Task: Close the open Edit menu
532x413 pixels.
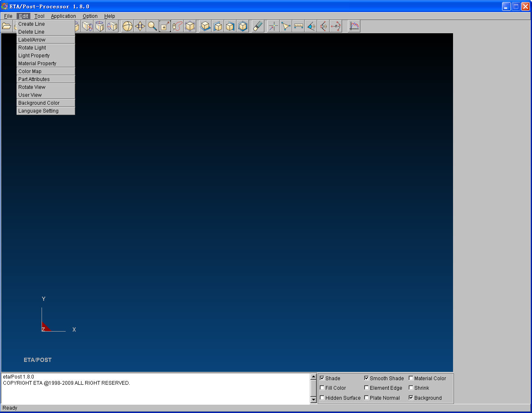Action: 24,16
